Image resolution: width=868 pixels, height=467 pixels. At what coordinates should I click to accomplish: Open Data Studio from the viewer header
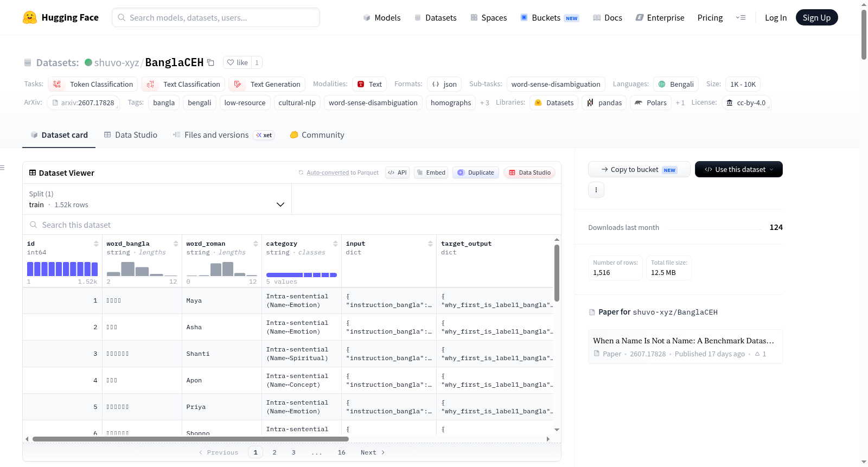[529, 172]
